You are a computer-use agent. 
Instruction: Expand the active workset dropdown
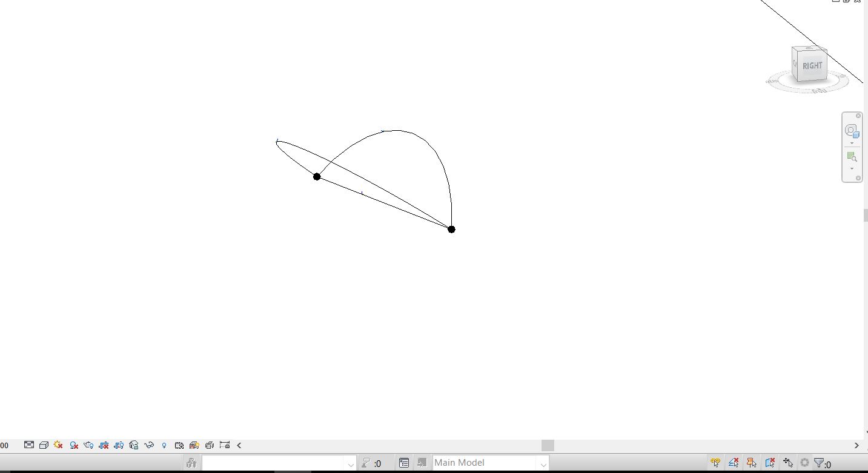tap(350, 463)
